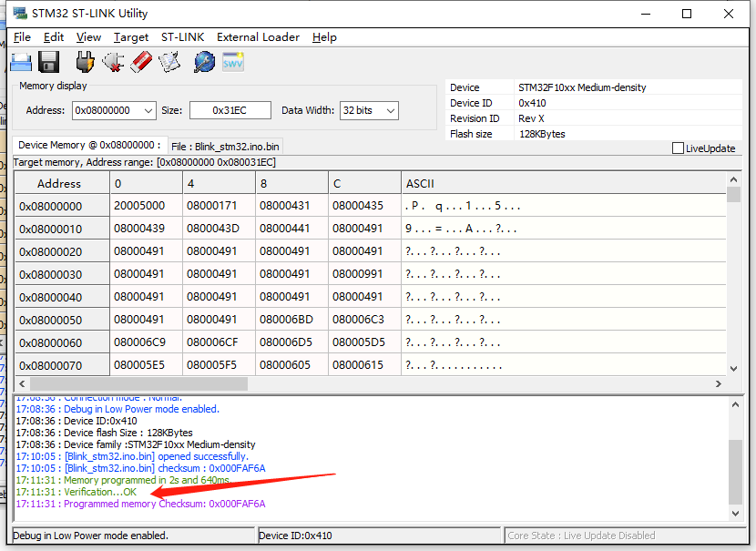Click log panel scroll-up arrow
Image resolution: width=756 pixels, height=551 pixels.
coord(735,405)
